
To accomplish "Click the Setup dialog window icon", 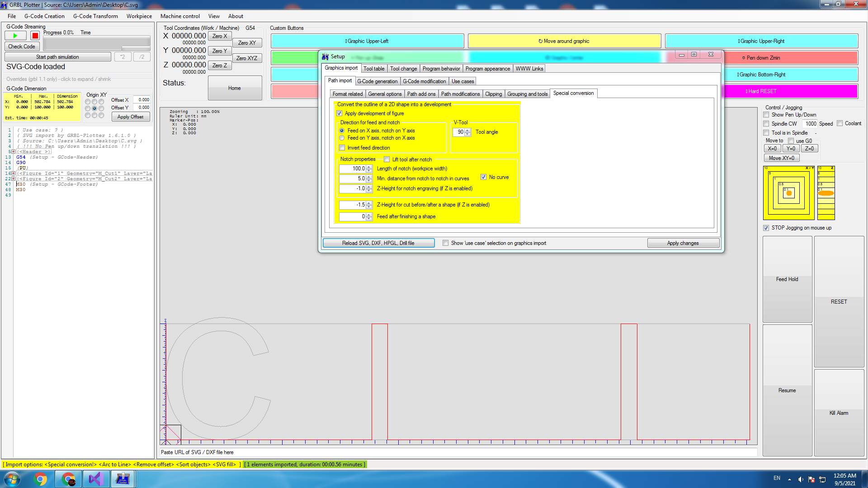I will (325, 56).
